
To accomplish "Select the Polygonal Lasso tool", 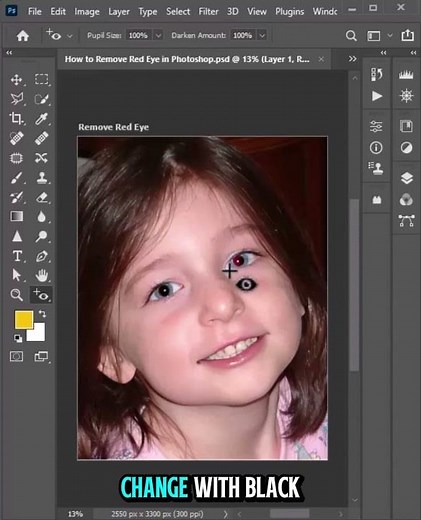I will [16, 99].
